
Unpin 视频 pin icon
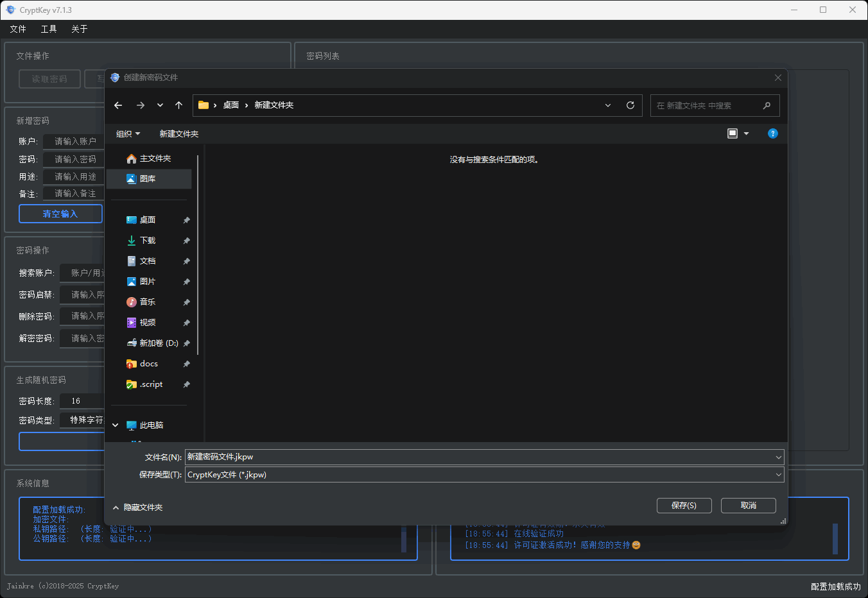[x=186, y=323]
